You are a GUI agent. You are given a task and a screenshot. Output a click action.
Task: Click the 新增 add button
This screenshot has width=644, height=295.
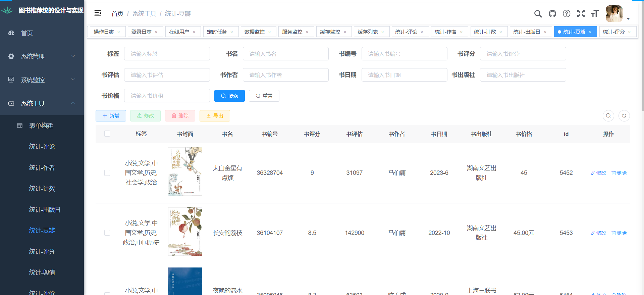(x=111, y=116)
